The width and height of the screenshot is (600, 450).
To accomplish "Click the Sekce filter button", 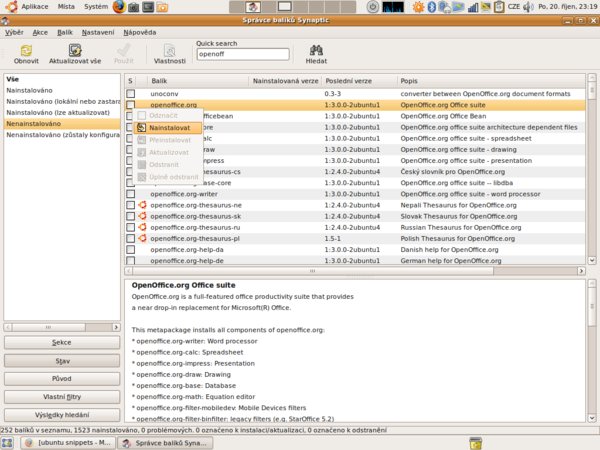I will click(62, 342).
